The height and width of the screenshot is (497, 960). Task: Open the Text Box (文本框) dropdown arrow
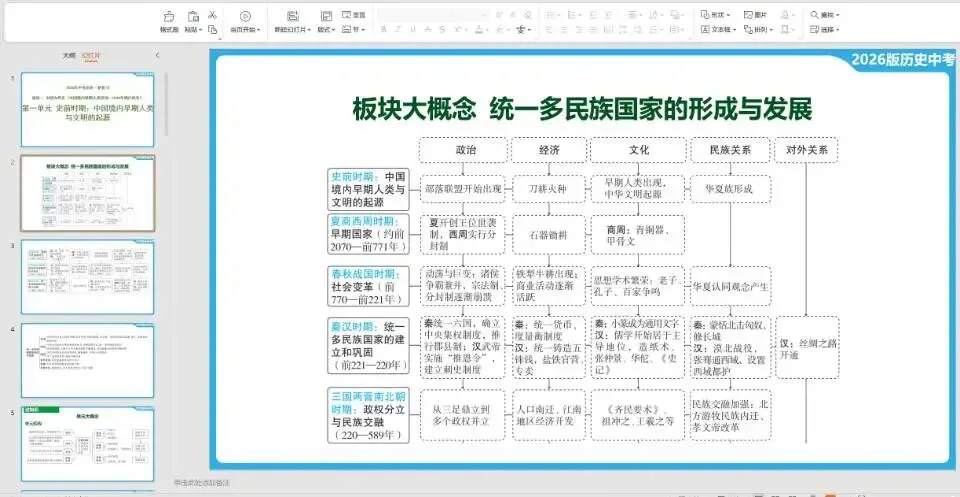735,29
